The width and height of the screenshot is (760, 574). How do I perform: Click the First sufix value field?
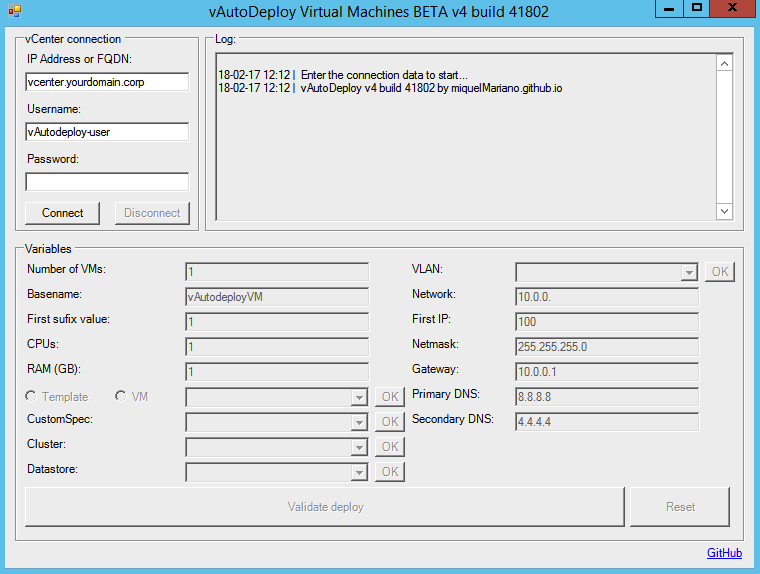pos(277,322)
